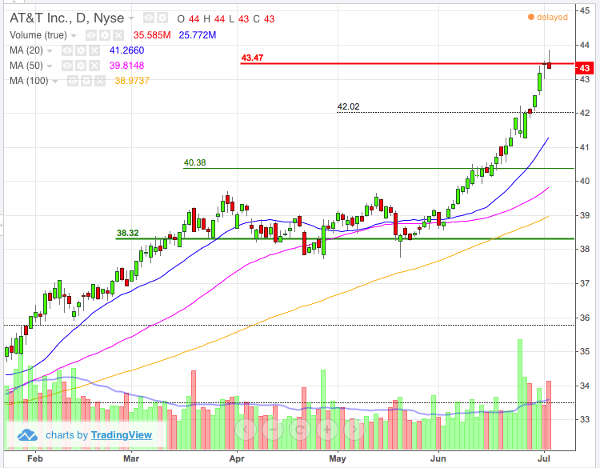Click the red current price tag 43

(584, 68)
